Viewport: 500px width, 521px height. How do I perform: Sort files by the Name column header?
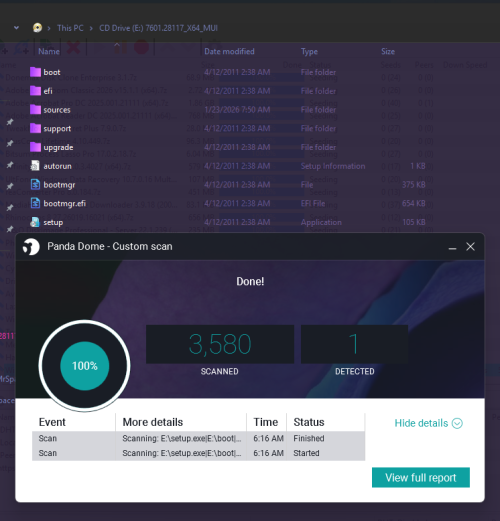49,51
